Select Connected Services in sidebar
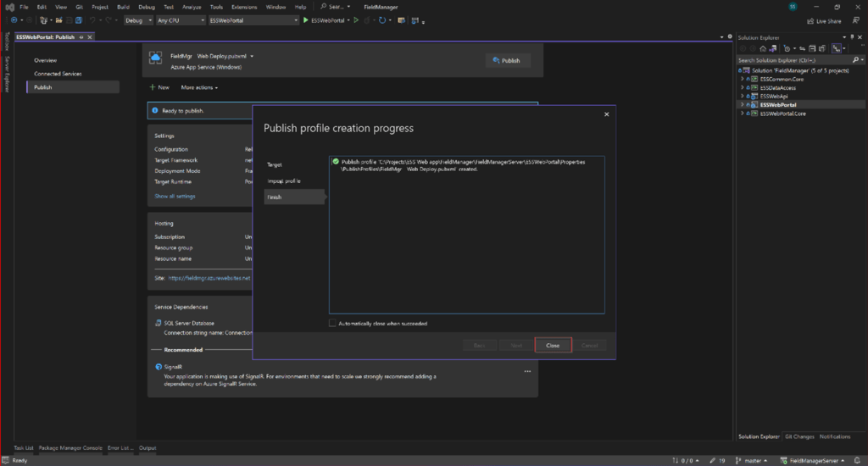This screenshot has width=868, height=466. 58,74
